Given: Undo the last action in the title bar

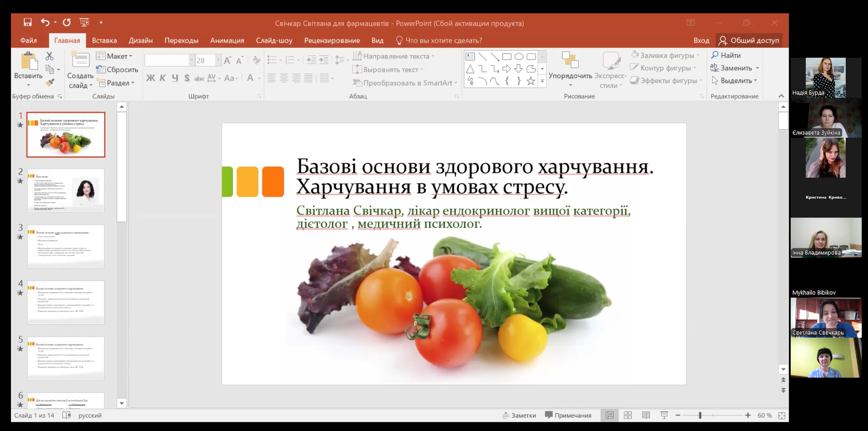Looking at the screenshot, I should point(45,22).
